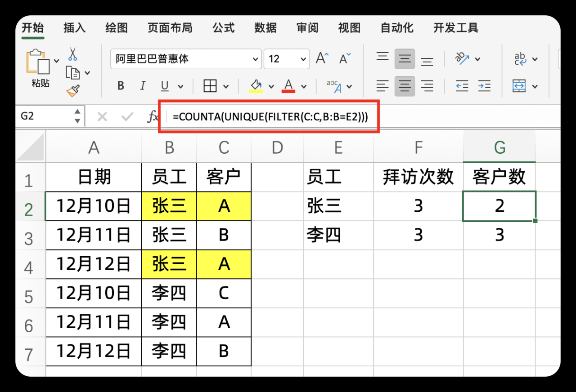Click the text orientation icon
The width and height of the screenshot is (576, 392).
click(462, 58)
